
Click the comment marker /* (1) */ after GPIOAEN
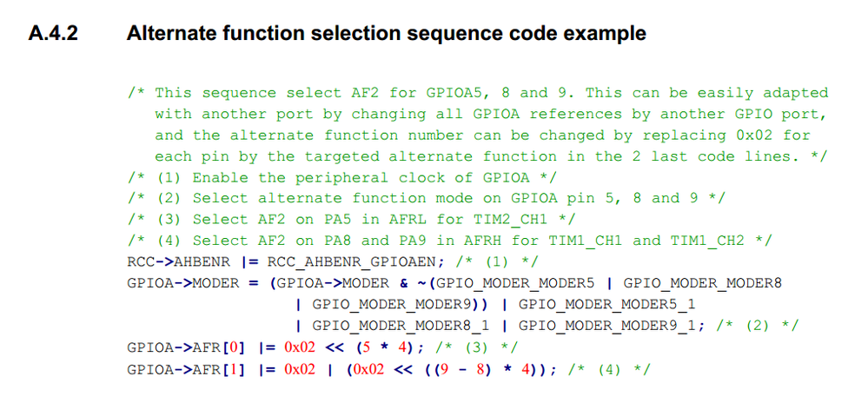click(x=496, y=261)
